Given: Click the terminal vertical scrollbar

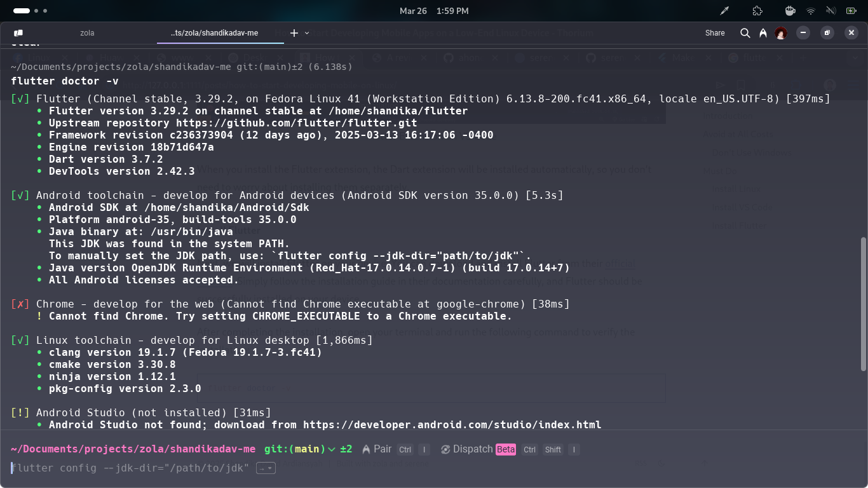Looking at the screenshot, I should click(862, 304).
